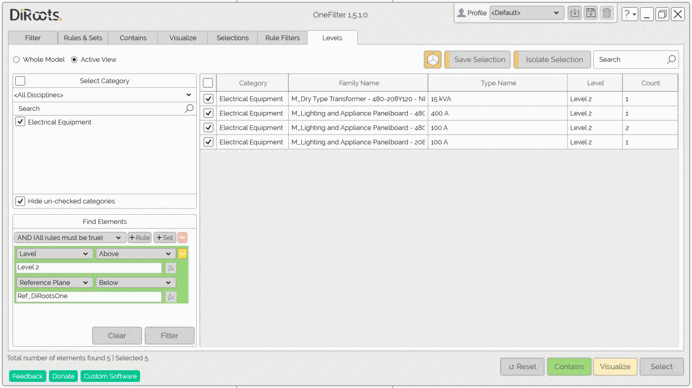Uncheck the Electrical Equipment category checkbox
The image size is (692, 388).
[20, 122]
